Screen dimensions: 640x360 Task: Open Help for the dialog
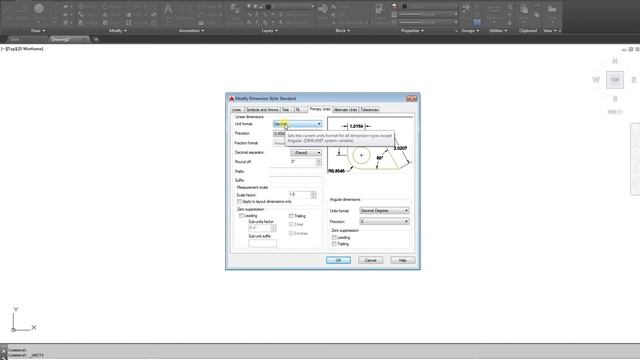(x=403, y=260)
